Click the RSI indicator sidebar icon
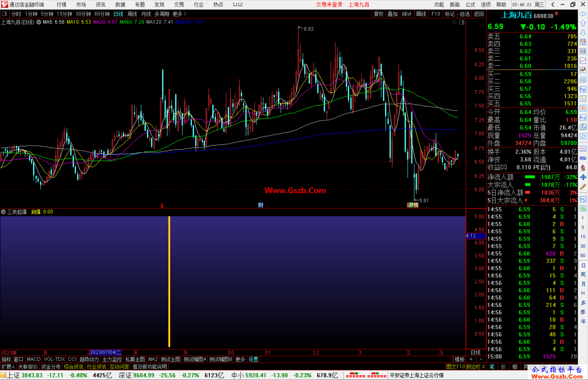This screenshot has height=380, width=588. [583, 158]
